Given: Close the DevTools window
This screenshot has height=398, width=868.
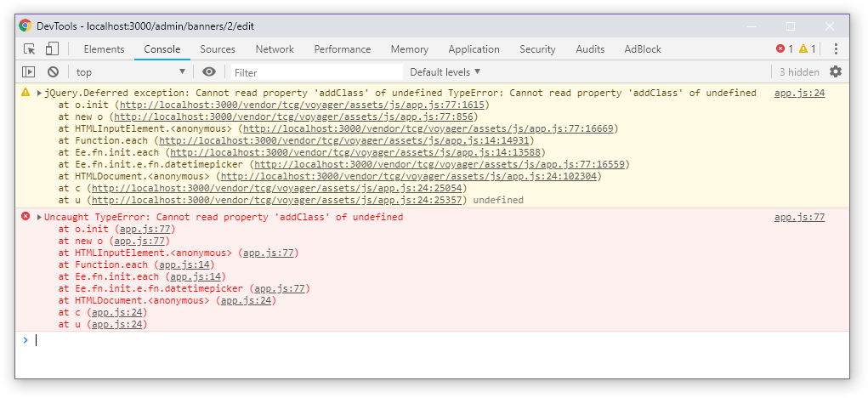Looking at the screenshot, I should [x=829, y=26].
